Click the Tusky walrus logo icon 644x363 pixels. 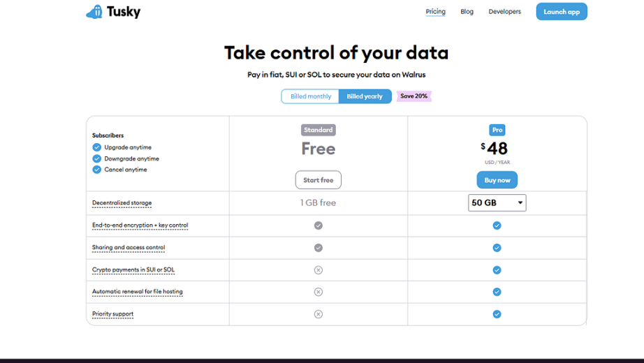(x=94, y=11)
